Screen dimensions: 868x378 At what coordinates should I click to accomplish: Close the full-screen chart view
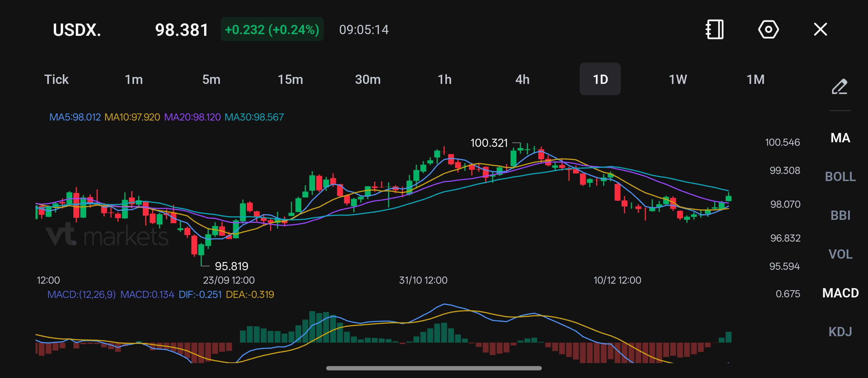(820, 29)
